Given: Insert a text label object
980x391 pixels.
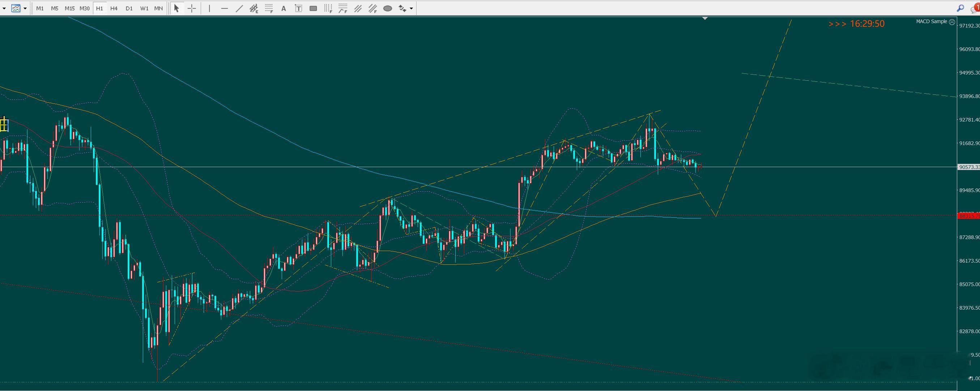Looking at the screenshot, I should [298, 8].
